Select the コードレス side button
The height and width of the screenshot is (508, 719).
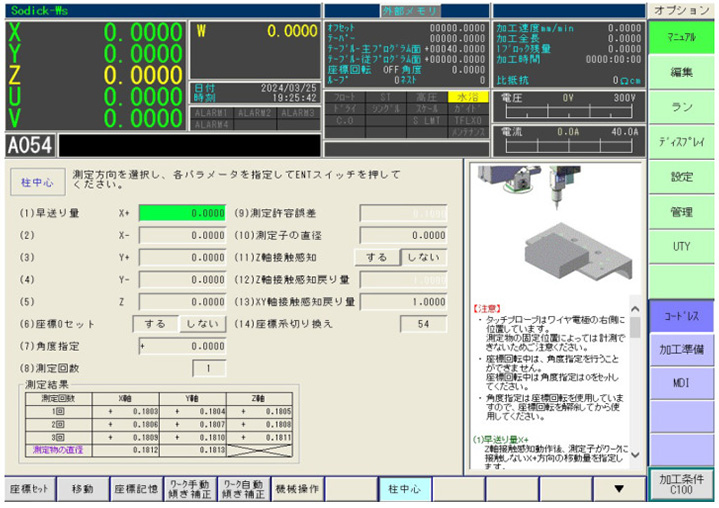coord(681,316)
